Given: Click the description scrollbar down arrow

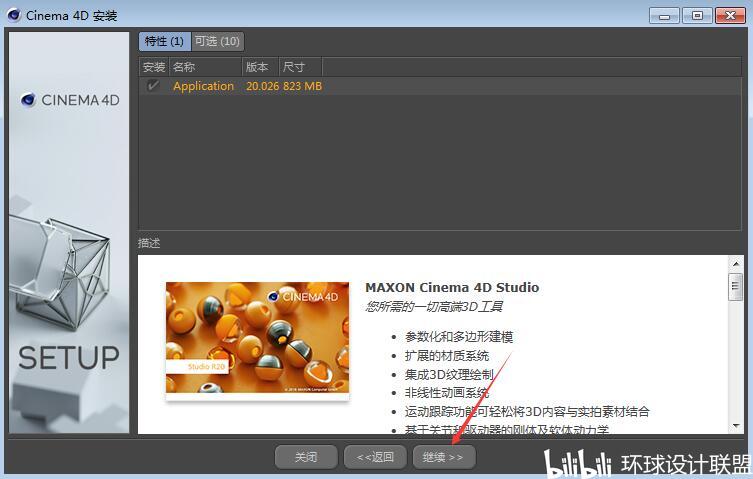Looking at the screenshot, I should 736,426.
